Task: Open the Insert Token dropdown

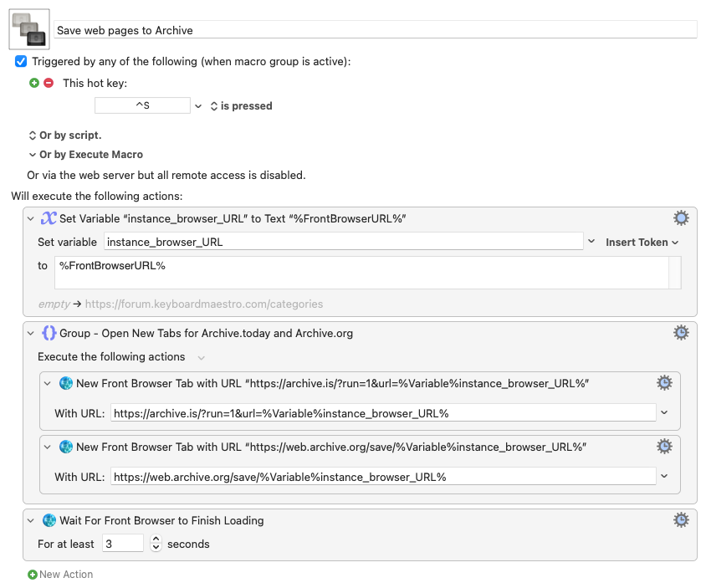Action: (x=642, y=242)
